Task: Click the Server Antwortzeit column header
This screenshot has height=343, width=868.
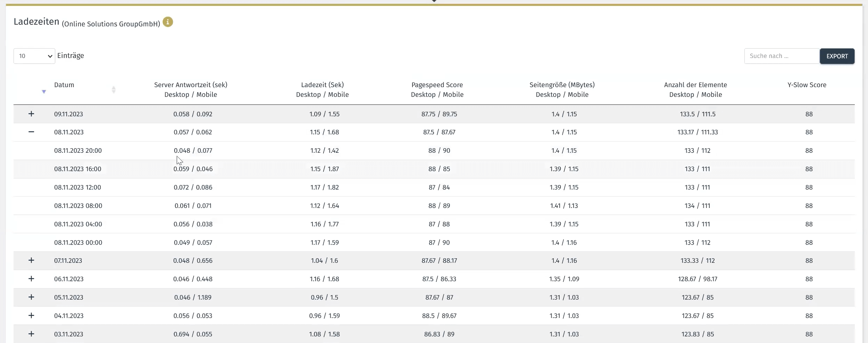Action: [191, 90]
